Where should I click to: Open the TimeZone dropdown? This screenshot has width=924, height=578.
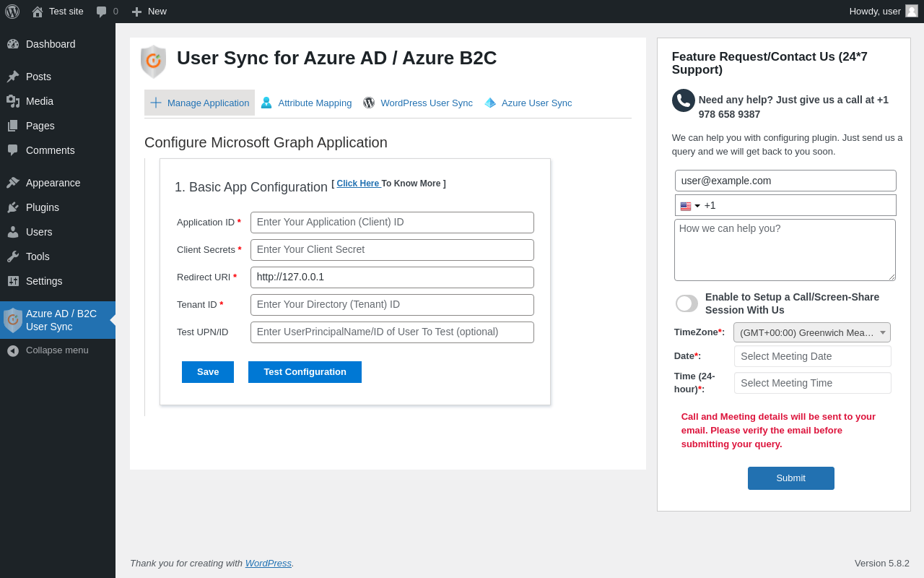pos(811,332)
